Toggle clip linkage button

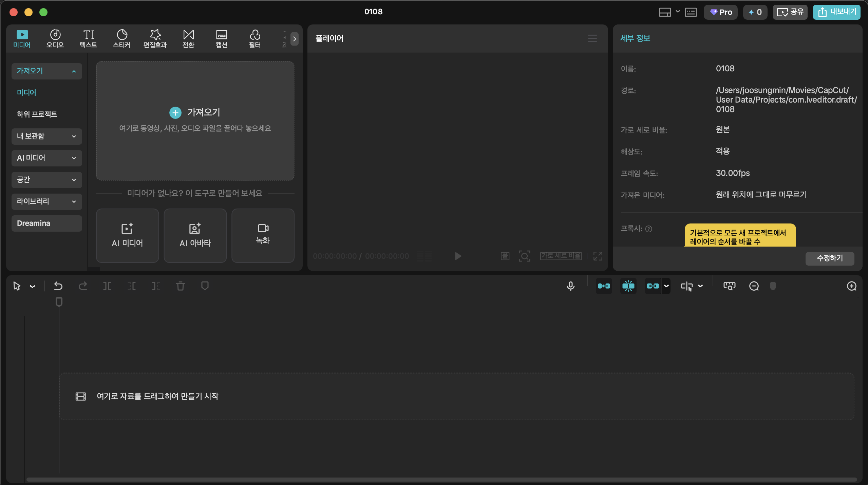coord(653,286)
